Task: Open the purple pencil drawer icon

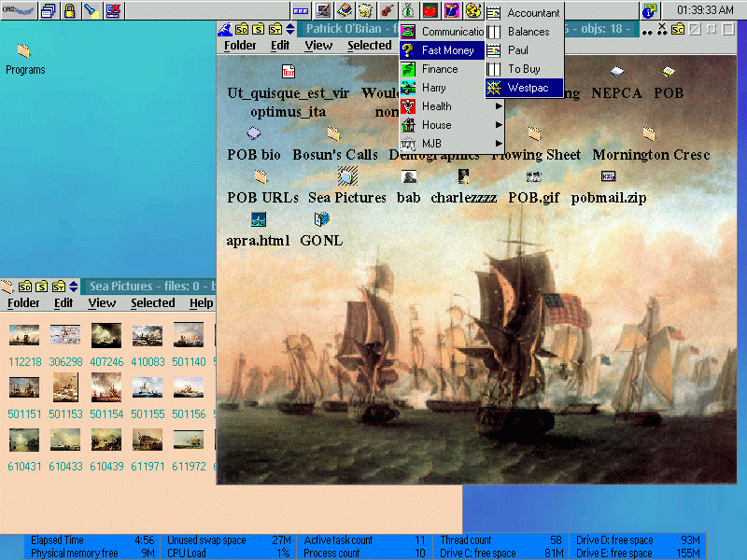Action: point(451,10)
